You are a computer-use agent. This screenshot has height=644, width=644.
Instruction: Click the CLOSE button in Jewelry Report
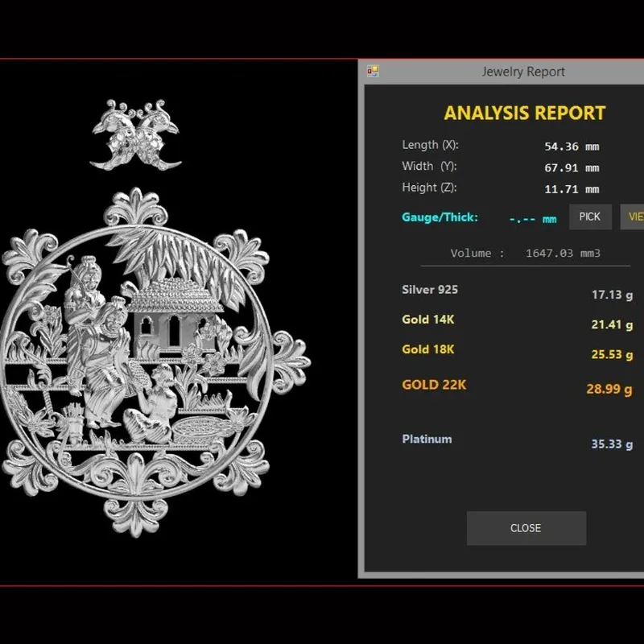pos(526,528)
